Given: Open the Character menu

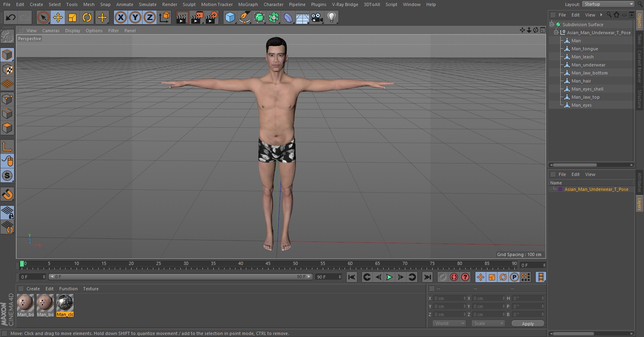Looking at the screenshot, I should tap(274, 4).
